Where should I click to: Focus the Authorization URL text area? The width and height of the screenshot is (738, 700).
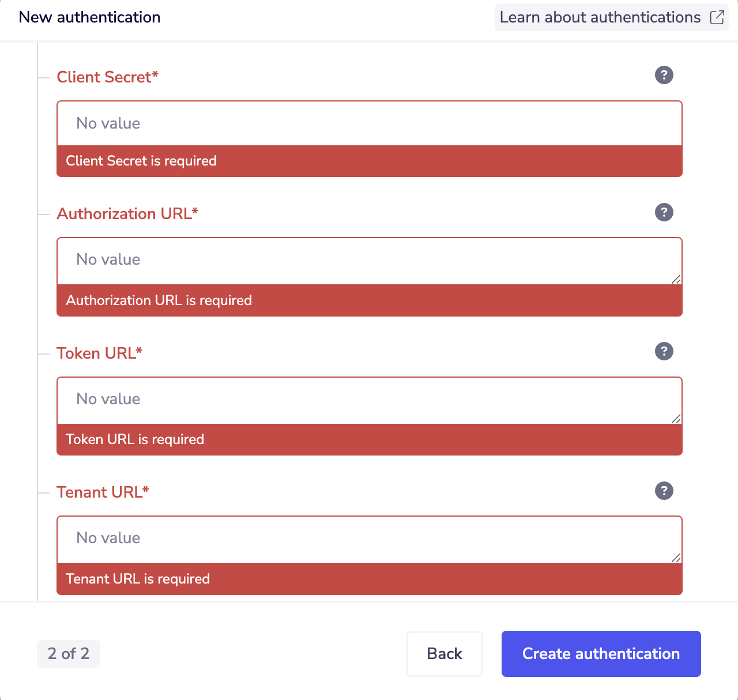click(369, 261)
